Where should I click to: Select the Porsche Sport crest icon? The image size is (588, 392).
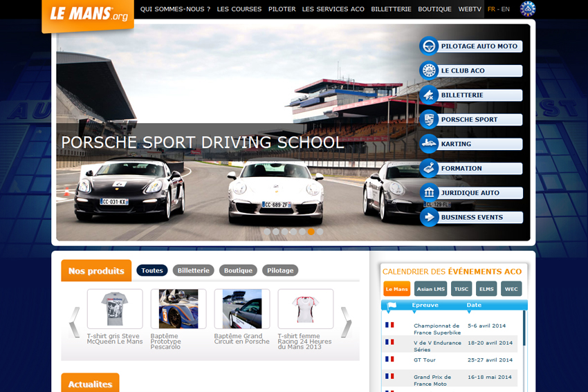coord(429,120)
